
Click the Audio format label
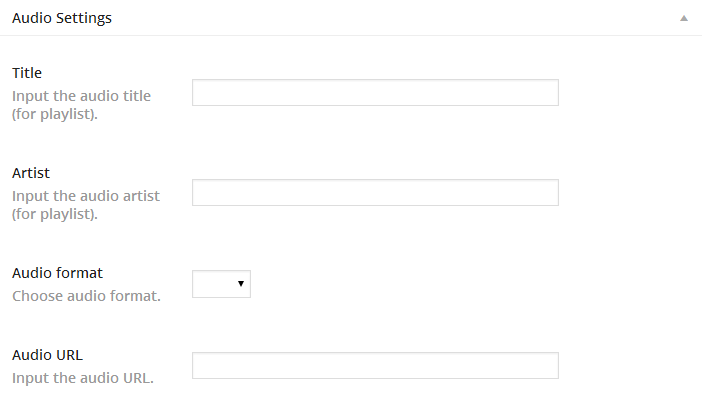[x=57, y=273]
